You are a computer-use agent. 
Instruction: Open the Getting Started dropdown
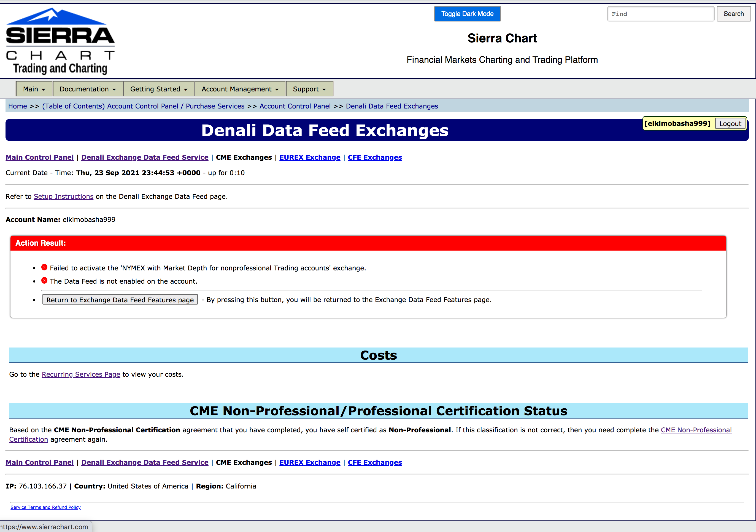(x=159, y=89)
